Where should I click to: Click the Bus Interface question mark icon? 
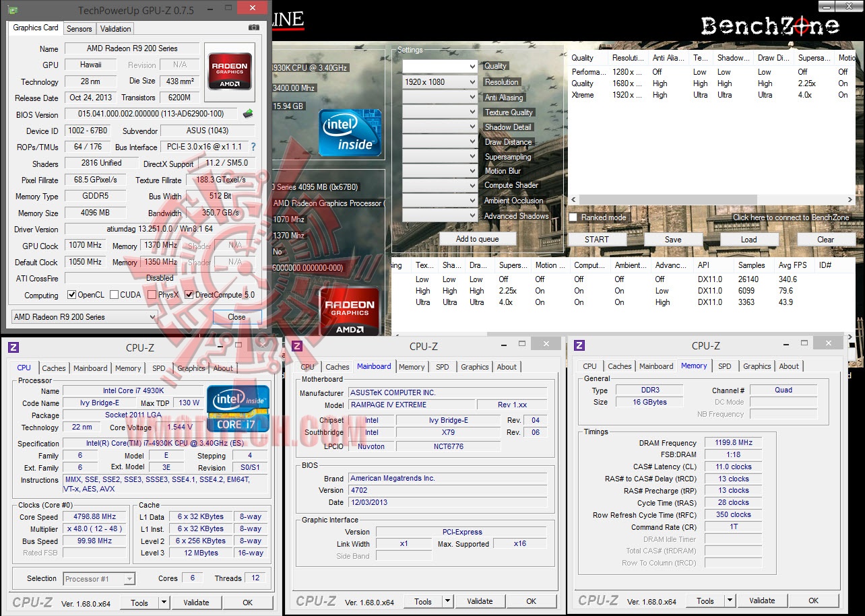pos(253,147)
